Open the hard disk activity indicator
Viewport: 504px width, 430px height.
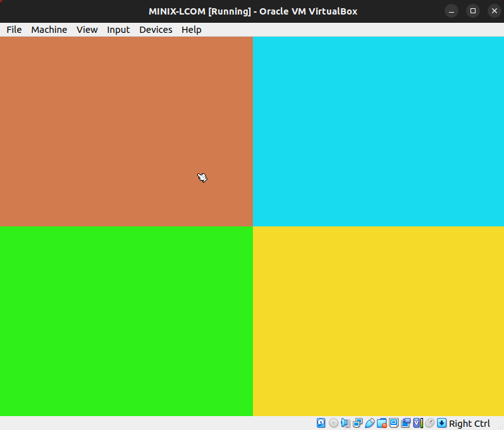coord(321,423)
